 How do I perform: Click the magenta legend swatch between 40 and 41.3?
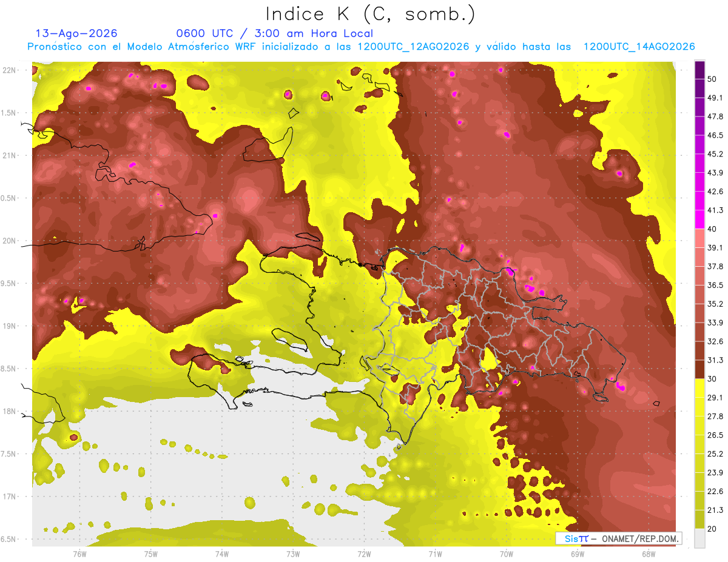click(699, 219)
